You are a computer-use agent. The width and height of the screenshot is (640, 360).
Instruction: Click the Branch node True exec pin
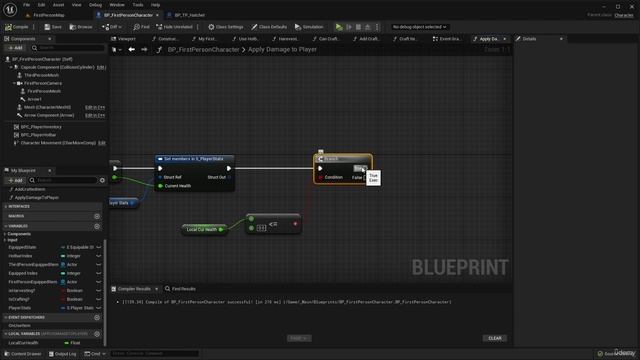click(364, 169)
